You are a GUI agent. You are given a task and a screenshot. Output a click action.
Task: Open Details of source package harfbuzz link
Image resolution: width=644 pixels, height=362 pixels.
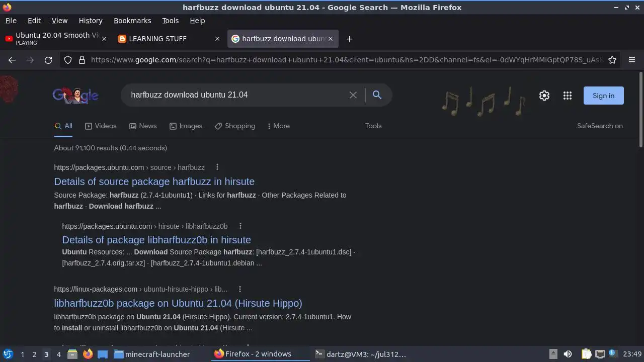(154, 182)
